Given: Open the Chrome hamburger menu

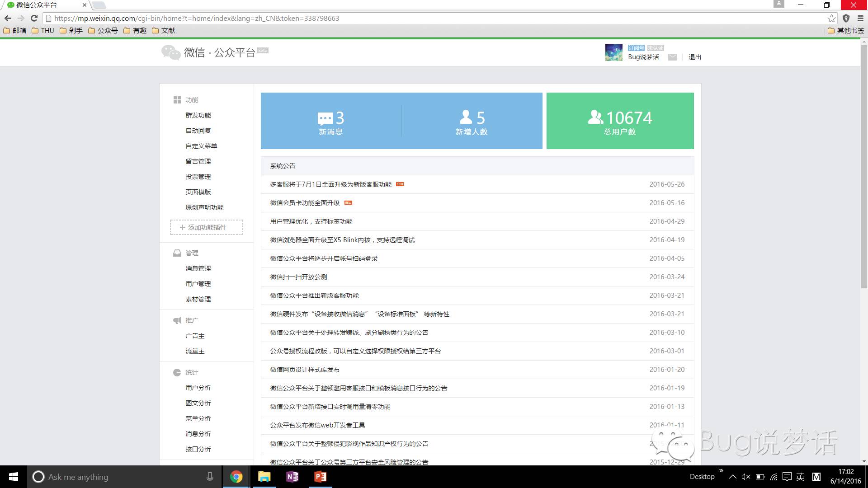Looking at the screenshot, I should (x=860, y=19).
